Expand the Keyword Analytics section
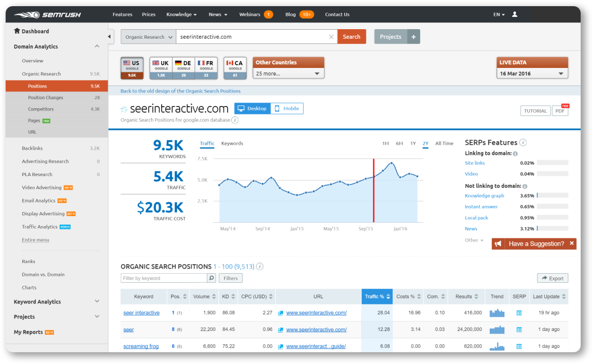Image resolution: width=593 pixels, height=364 pixels. click(97, 301)
